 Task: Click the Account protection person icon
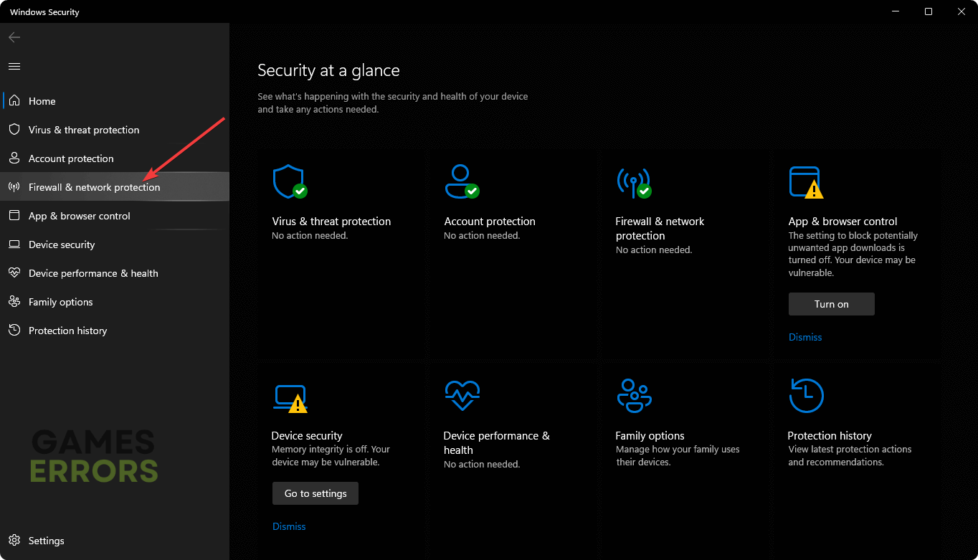[x=460, y=182]
